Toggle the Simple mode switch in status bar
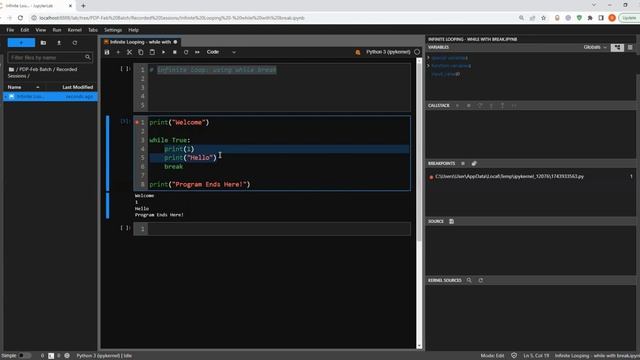The image size is (640, 360). tap(24, 356)
